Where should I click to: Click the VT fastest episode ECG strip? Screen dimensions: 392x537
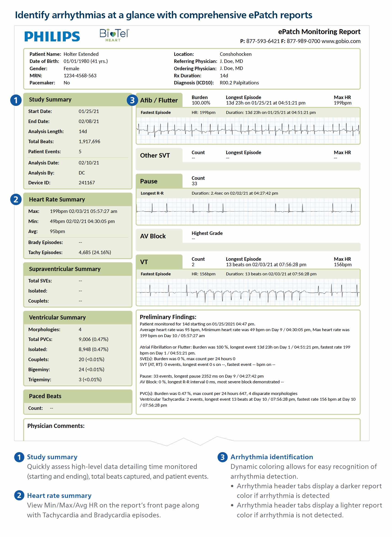coord(248,292)
